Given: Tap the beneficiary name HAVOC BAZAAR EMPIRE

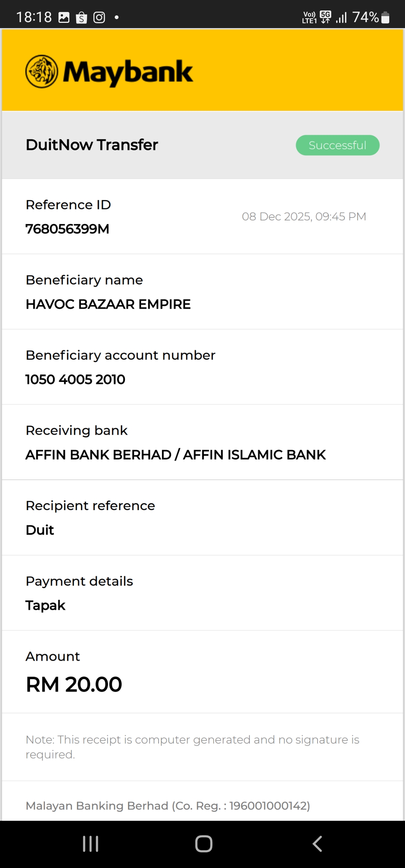Looking at the screenshot, I should tap(108, 304).
